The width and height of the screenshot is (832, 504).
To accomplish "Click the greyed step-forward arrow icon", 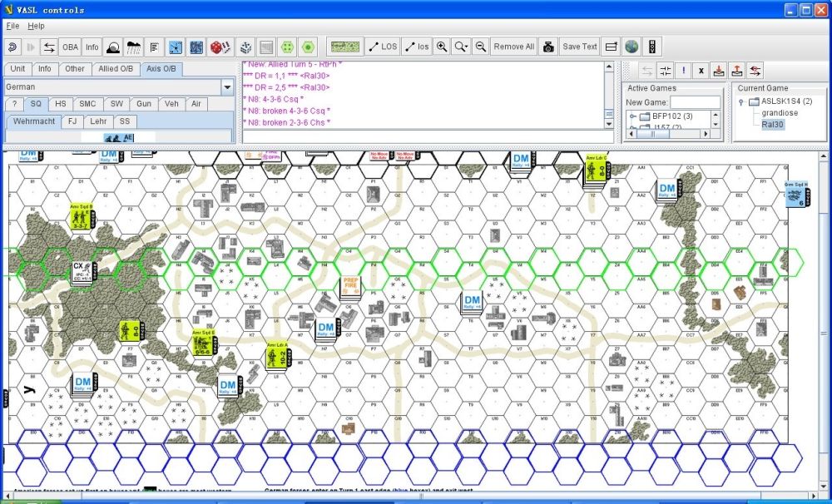I will (x=31, y=47).
